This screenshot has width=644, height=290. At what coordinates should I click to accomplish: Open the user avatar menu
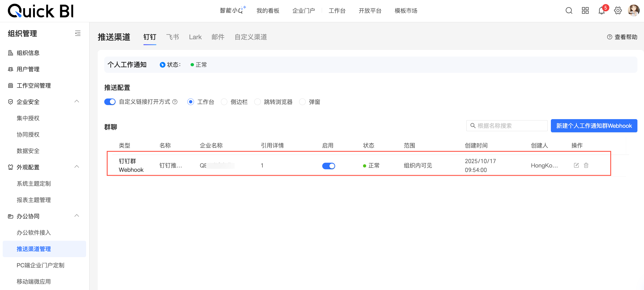[x=634, y=10]
